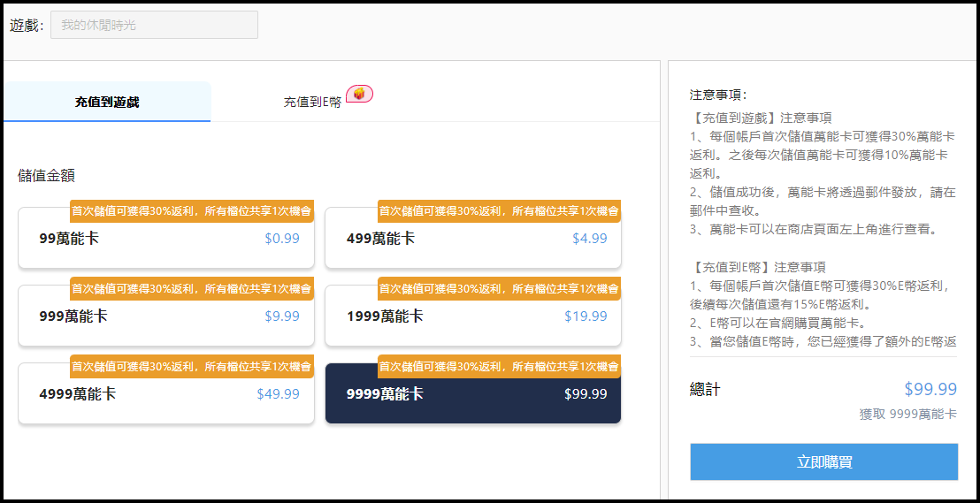Click the 30% rebate badge above 99萬能卡
Viewport: 980px width, 503px height.
pos(191,211)
